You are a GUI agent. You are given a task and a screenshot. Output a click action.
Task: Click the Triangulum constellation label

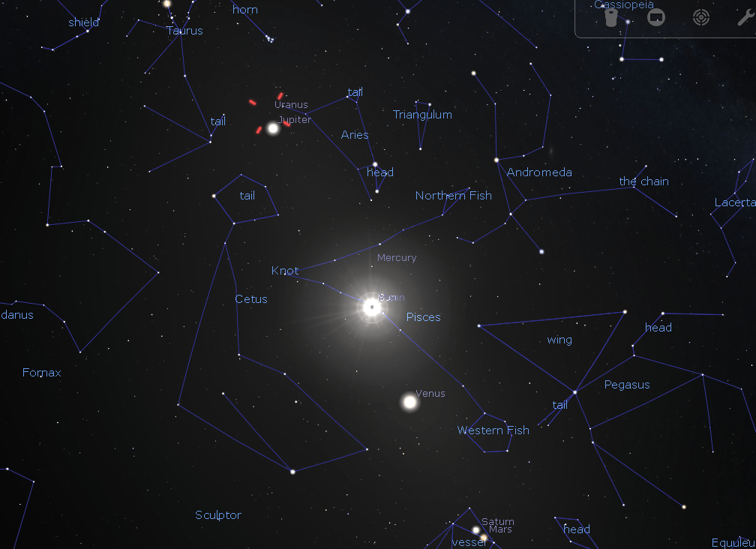pyautogui.click(x=422, y=115)
